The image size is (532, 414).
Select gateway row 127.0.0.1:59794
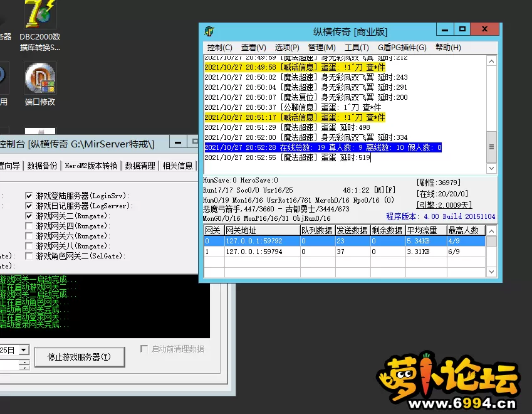(x=345, y=252)
